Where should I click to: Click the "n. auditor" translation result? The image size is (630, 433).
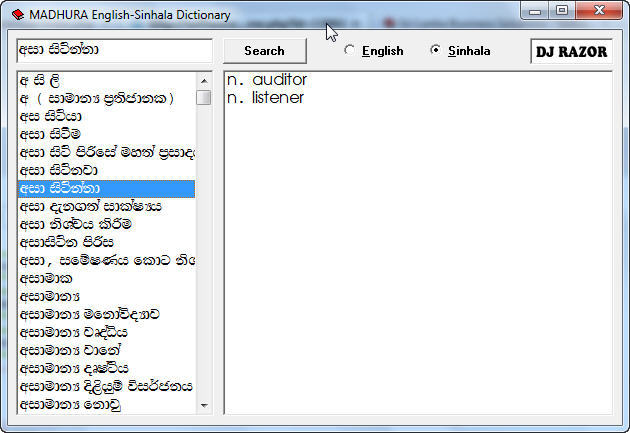click(267, 80)
